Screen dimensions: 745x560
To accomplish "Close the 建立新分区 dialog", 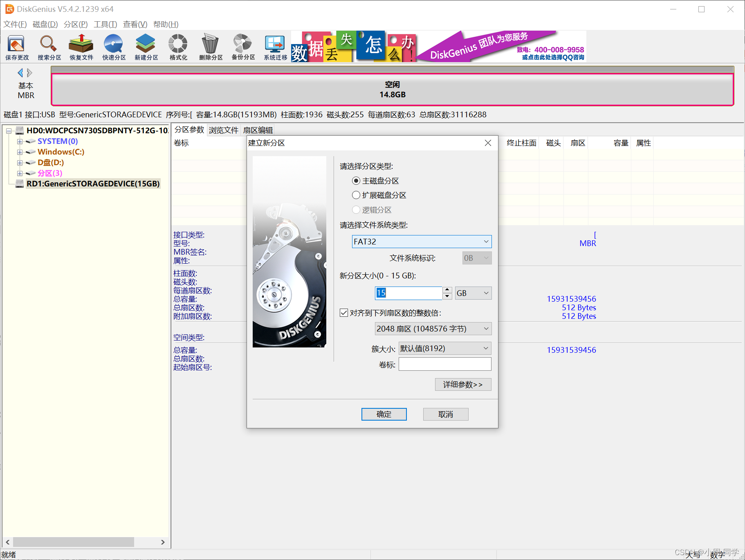I will [488, 143].
